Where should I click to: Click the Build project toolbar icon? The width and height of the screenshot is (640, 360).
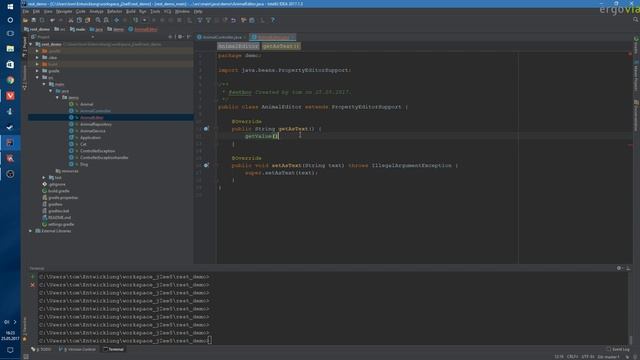(x=135, y=20)
